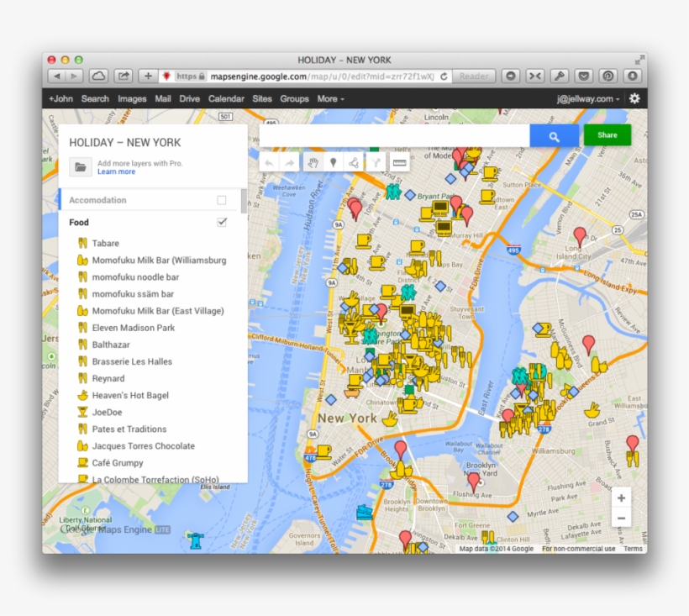Open Calendar in Google bar
Viewport: 689px width, 616px height.
226,99
